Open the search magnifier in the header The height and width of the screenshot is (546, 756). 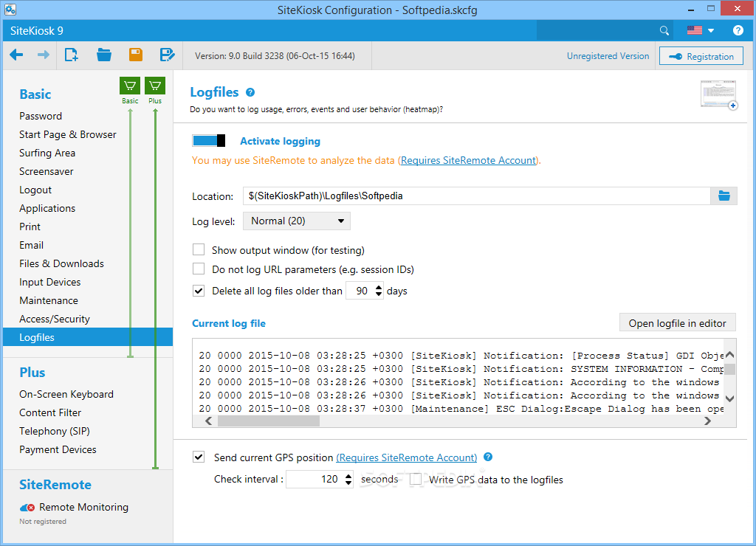pos(664,31)
